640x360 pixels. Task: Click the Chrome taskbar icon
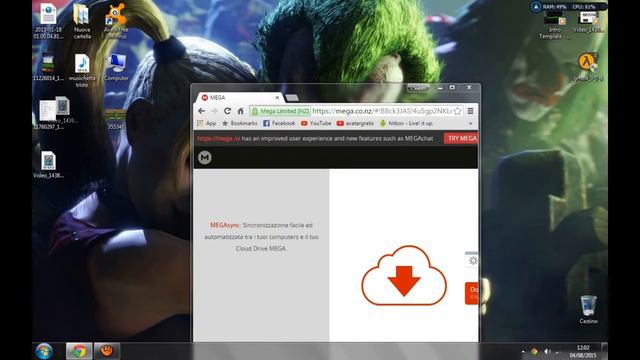79,351
